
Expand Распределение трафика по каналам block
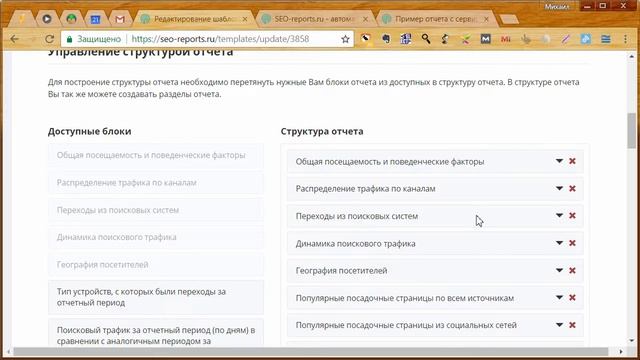pyautogui.click(x=559, y=188)
